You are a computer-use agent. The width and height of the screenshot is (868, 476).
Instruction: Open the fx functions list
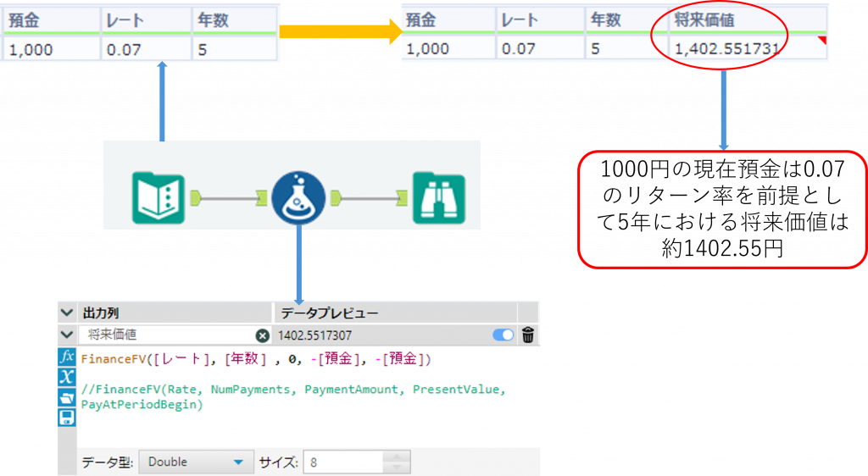pos(67,357)
